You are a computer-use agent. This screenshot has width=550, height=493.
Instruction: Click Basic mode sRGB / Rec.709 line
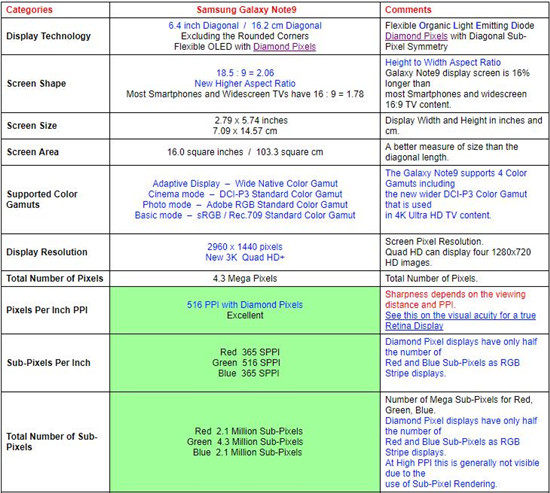pos(245,215)
